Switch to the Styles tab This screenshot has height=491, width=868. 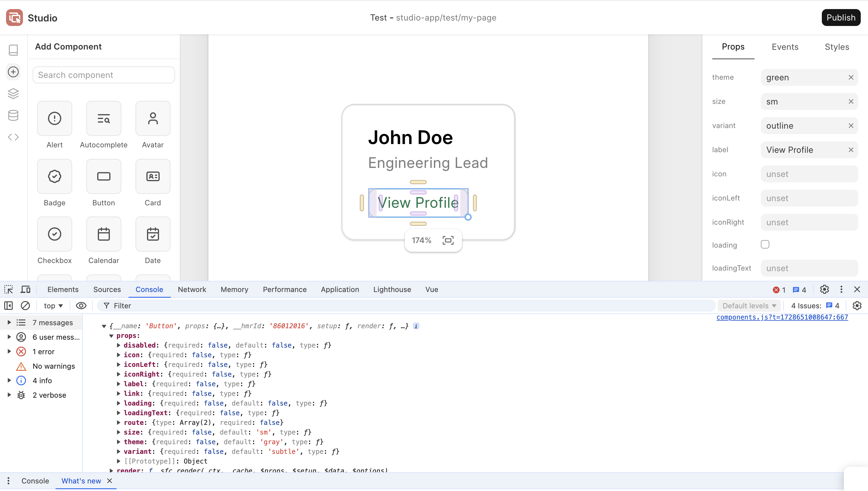coord(837,47)
